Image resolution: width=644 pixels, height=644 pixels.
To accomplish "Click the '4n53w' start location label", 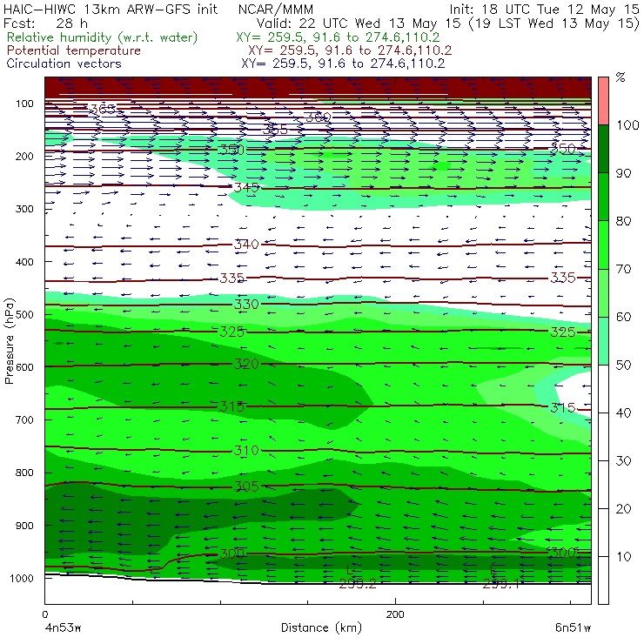I will (63, 627).
